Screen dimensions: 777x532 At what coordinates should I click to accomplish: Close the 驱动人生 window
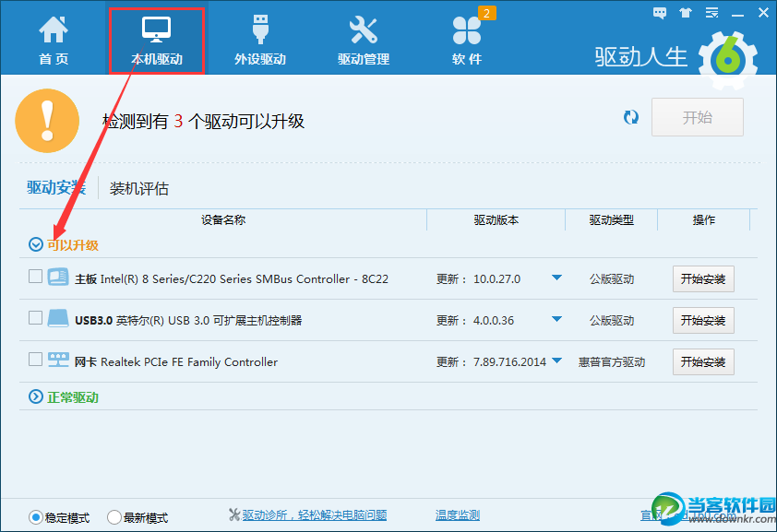764,13
